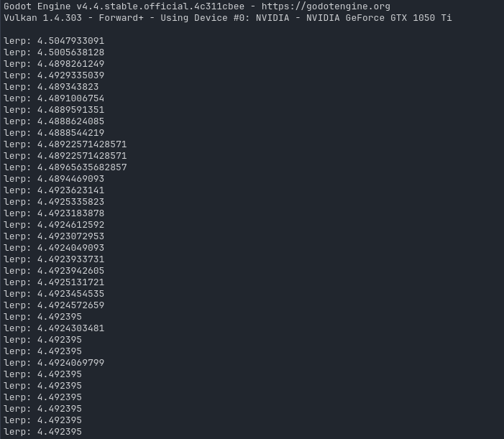Click the lerp: 4.4924069799 line

point(54,363)
